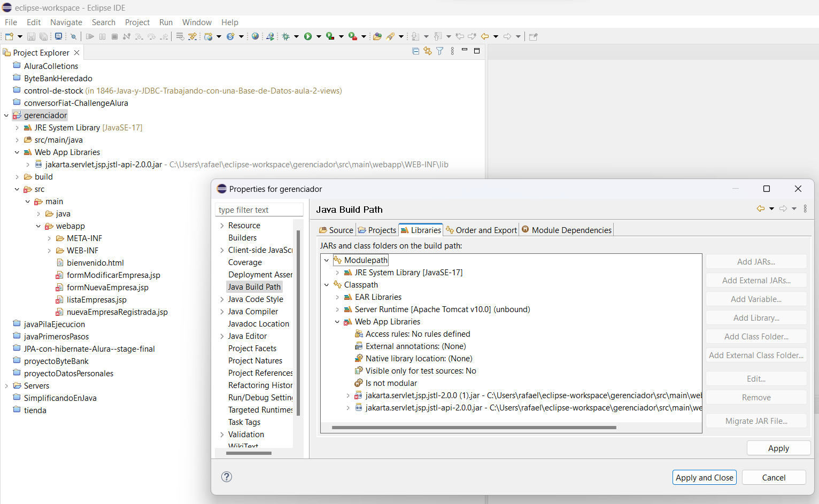Expand the Servers project

click(6, 386)
